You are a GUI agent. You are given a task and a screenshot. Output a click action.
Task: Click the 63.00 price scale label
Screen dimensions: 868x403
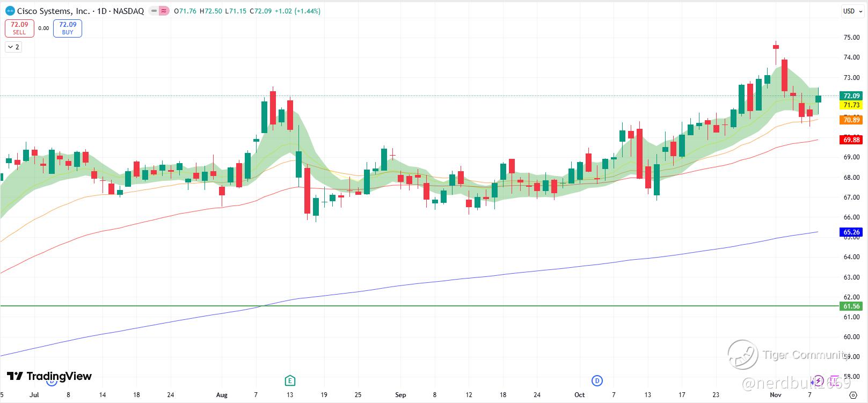tap(852, 277)
